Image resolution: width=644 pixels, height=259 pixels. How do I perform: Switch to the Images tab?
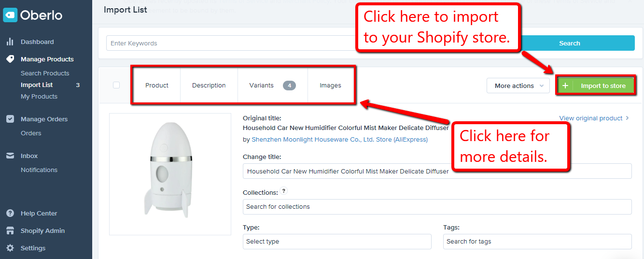(330, 85)
